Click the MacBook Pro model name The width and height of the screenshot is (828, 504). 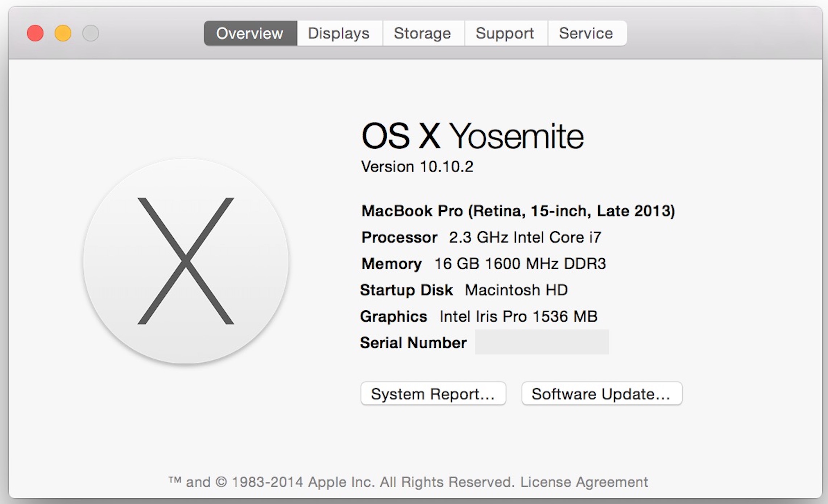pyautogui.click(x=518, y=211)
